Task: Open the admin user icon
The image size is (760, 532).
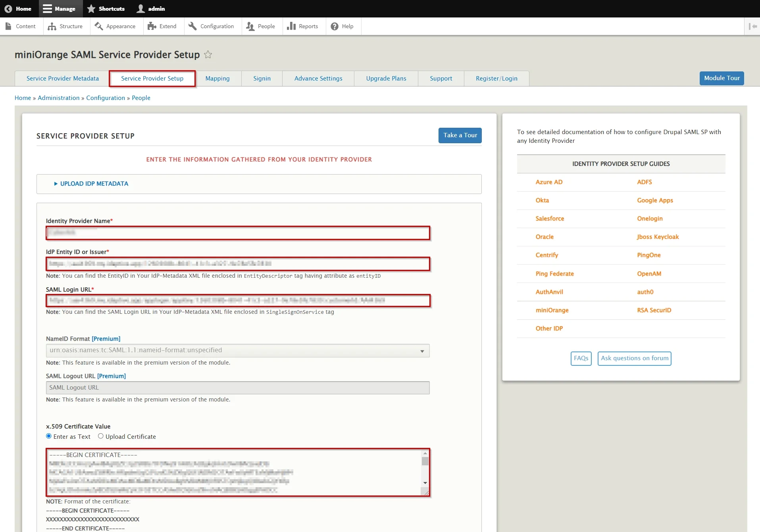Action: (x=140, y=9)
